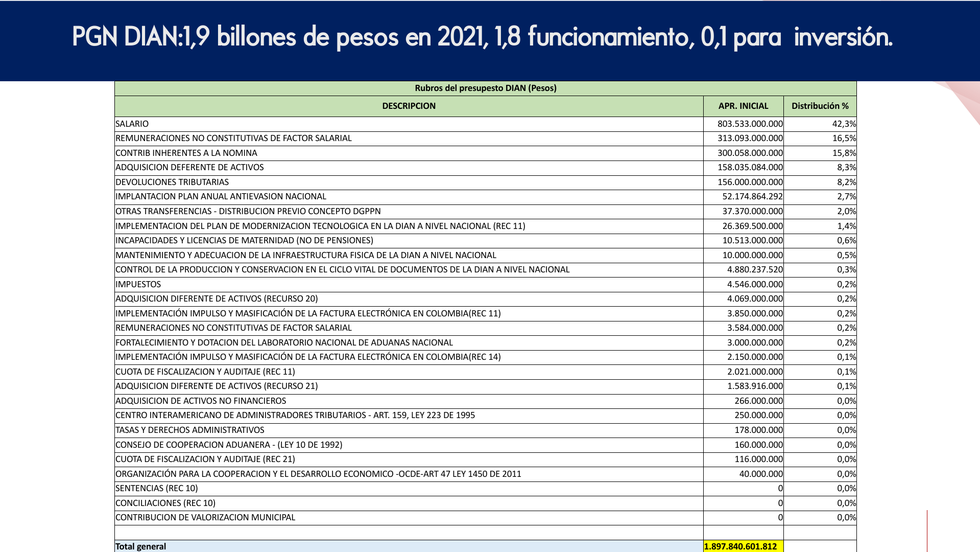
Task: Select FORTALECIMIENTO Y DOTACION DEL LABORATORIO row
Action: [284, 342]
